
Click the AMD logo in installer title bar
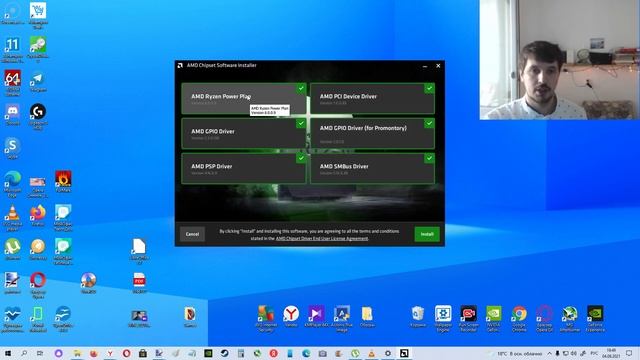[180, 65]
